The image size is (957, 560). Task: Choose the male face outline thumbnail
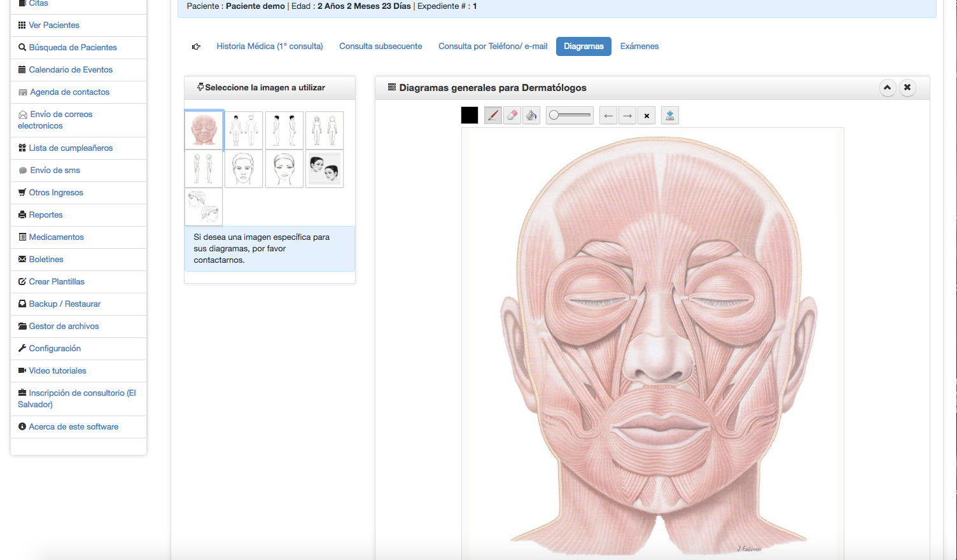pos(244,169)
